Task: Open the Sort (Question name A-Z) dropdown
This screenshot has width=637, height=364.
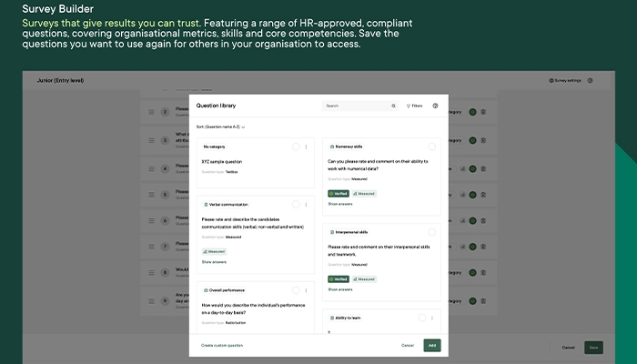Action: tap(220, 126)
